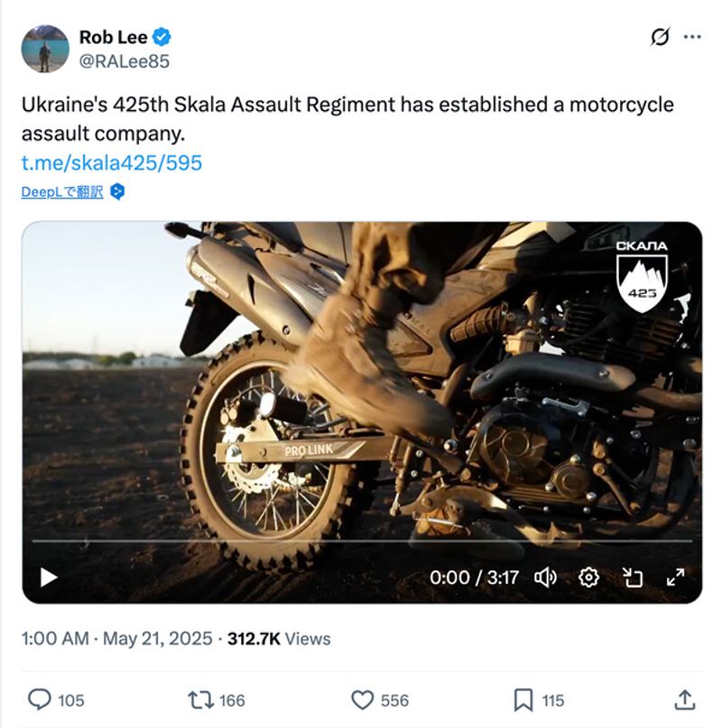The height and width of the screenshot is (728, 722).
Task: Click the Grok icon on the post
Action: (660, 37)
